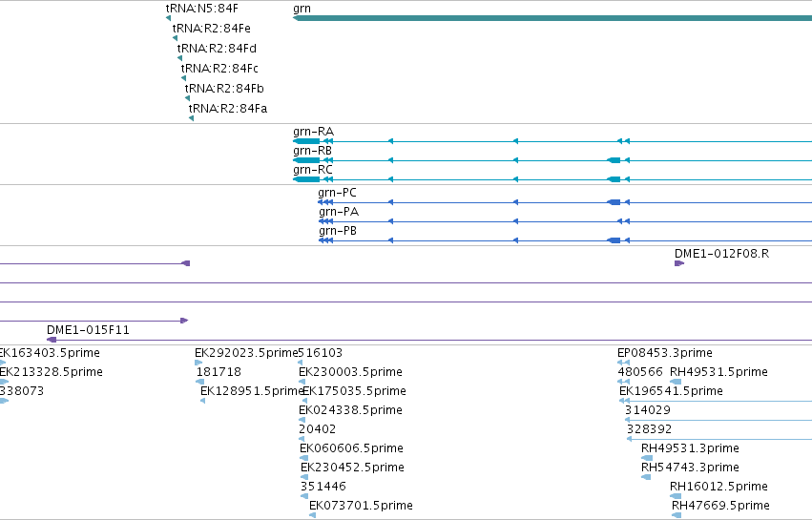Select the 20402 EST label
Screen dimensions: 812x520
coord(317,429)
